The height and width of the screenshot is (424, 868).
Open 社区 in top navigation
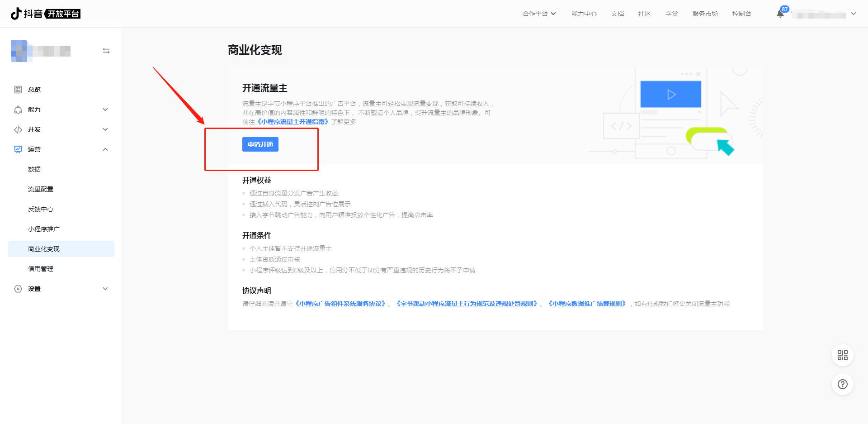645,14
